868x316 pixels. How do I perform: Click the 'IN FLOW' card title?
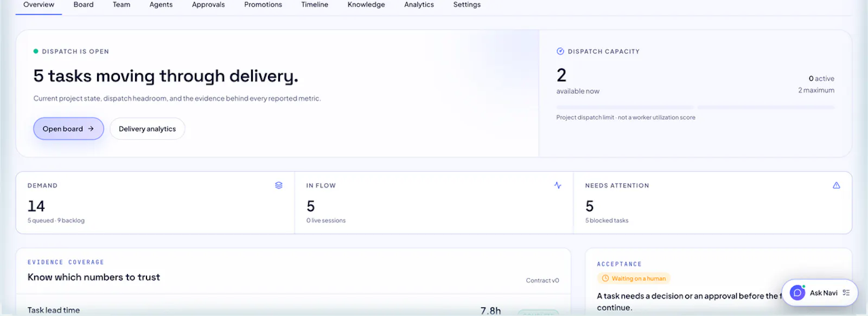pyautogui.click(x=321, y=185)
